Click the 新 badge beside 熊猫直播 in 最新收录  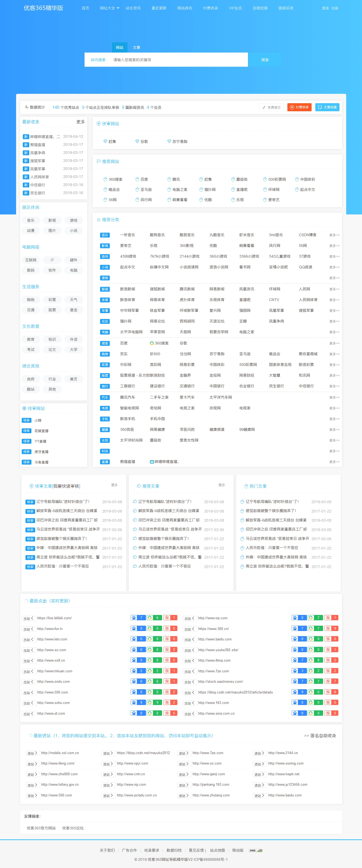(26, 144)
